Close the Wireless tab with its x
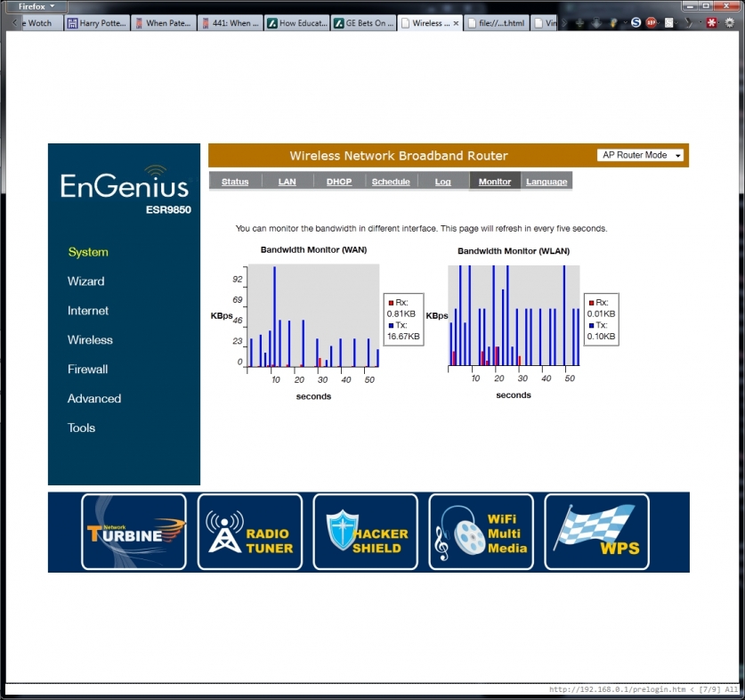The width and height of the screenshot is (745, 700). pos(456,23)
